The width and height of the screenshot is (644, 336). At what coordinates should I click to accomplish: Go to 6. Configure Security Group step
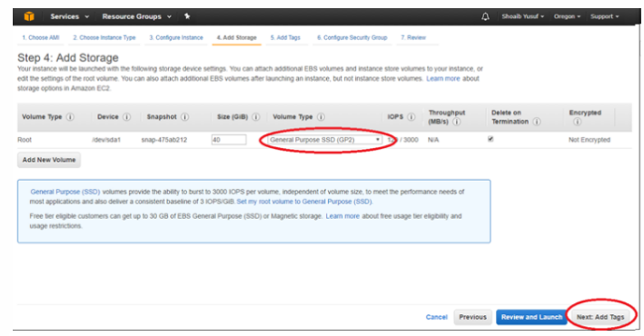[352, 37]
